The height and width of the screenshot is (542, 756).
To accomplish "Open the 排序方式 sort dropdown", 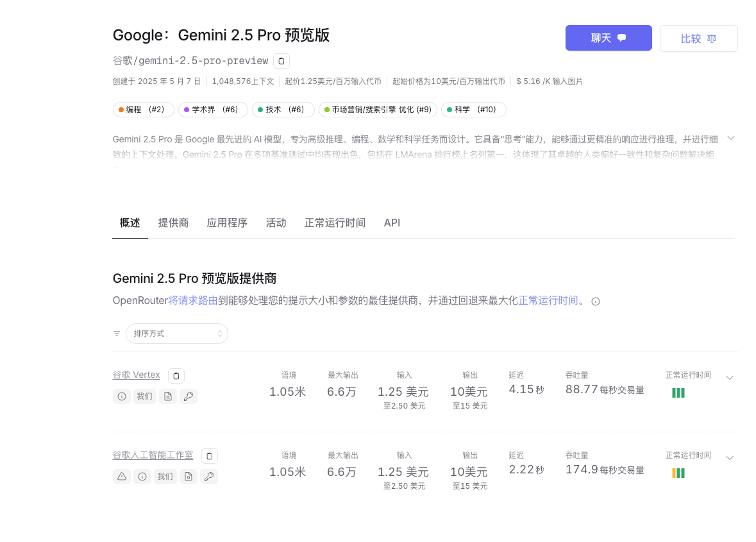I will pyautogui.click(x=177, y=334).
